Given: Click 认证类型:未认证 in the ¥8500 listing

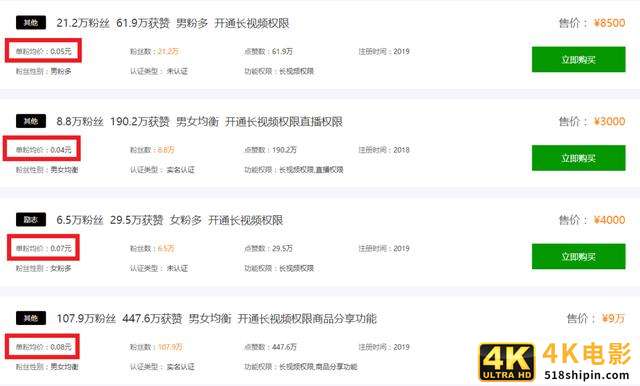Looking at the screenshot, I should click(x=159, y=71).
